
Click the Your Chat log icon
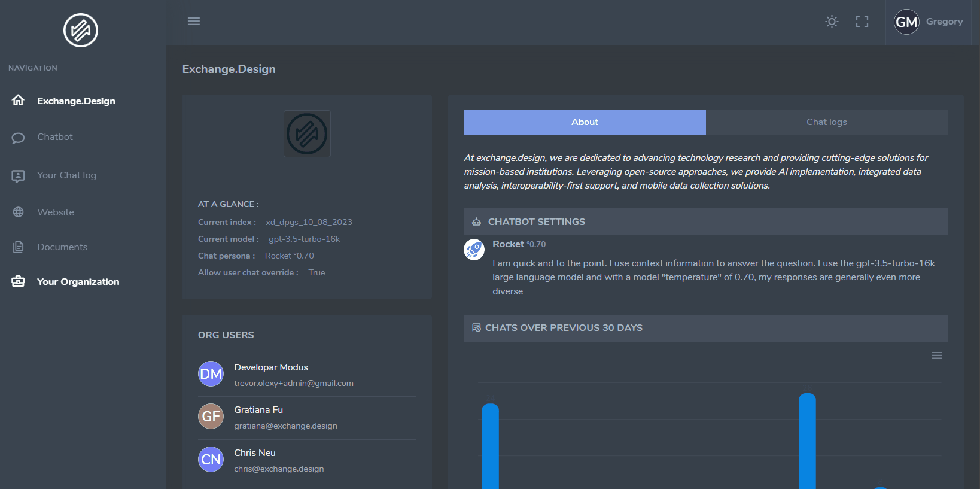click(x=18, y=176)
